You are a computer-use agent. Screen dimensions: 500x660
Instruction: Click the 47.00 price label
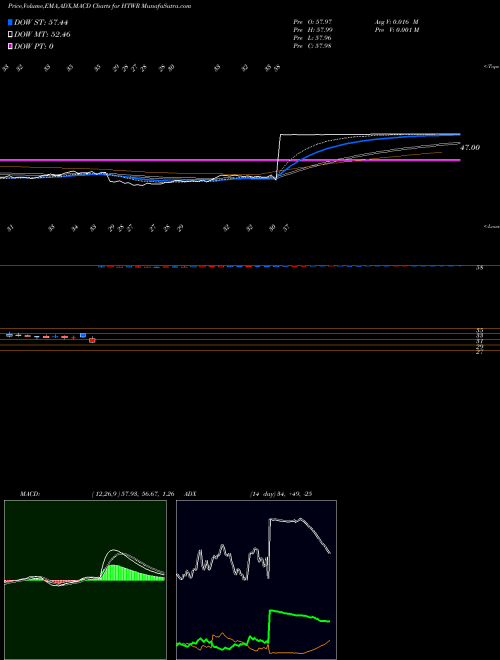(x=470, y=148)
